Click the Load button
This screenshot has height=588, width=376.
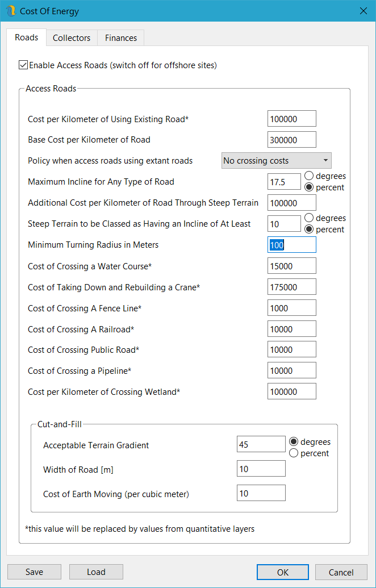(x=96, y=572)
